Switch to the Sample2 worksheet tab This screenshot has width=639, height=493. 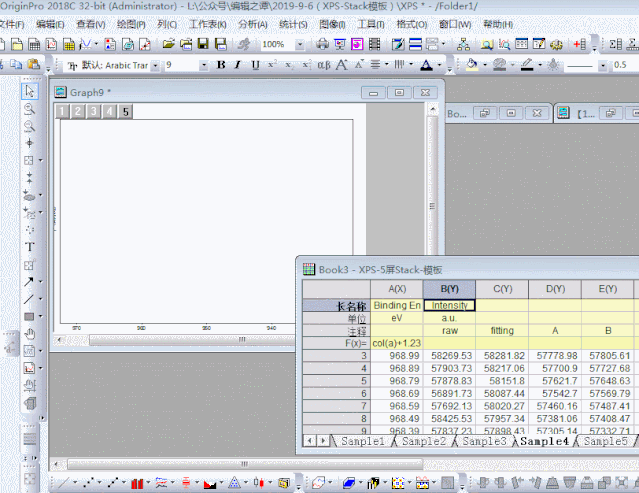pos(424,441)
